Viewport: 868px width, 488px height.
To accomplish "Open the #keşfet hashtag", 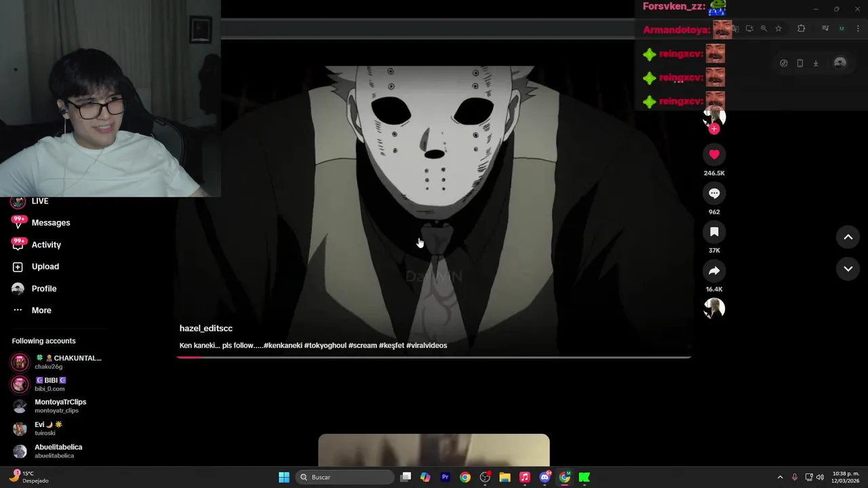I will [x=391, y=346].
